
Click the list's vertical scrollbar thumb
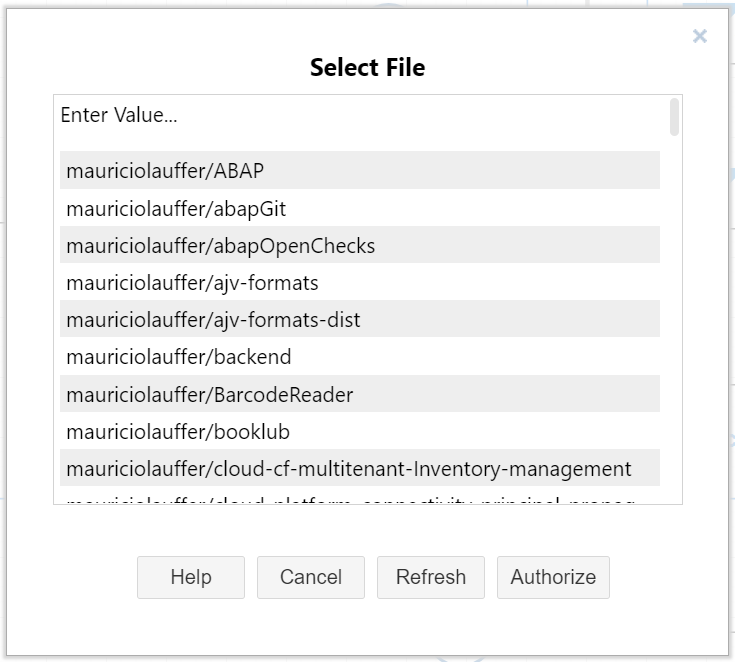(x=675, y=116)
